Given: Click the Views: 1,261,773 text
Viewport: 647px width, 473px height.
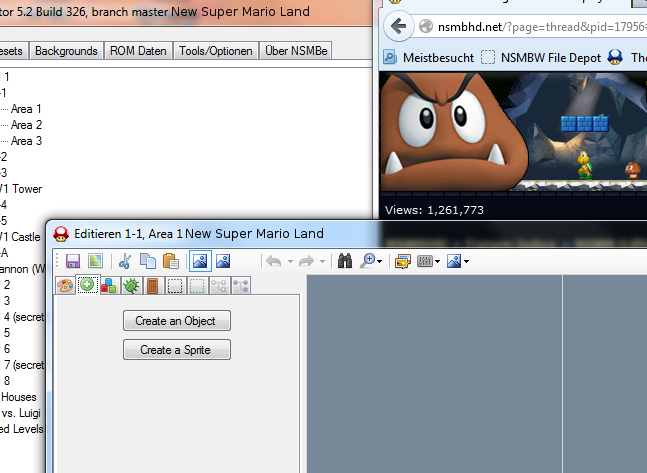Looking at the screenshot, I should [434, 210].
